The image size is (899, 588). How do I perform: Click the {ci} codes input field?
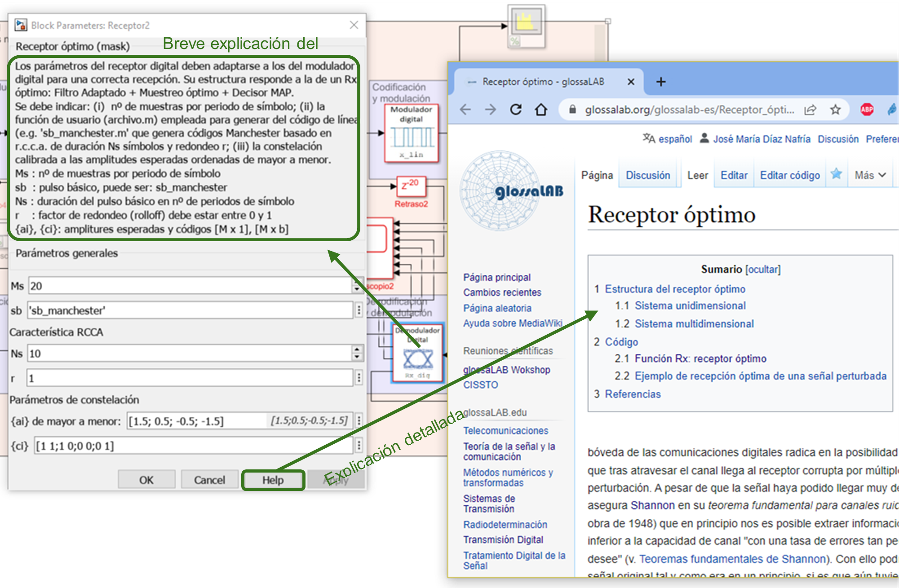[x=194, y=446]
